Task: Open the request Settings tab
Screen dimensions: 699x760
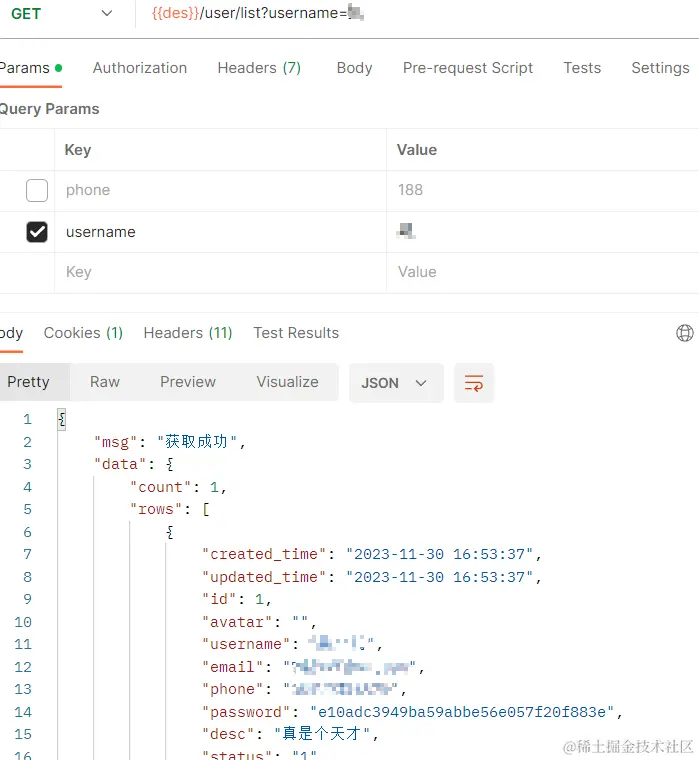Action: tap(660, 68)
